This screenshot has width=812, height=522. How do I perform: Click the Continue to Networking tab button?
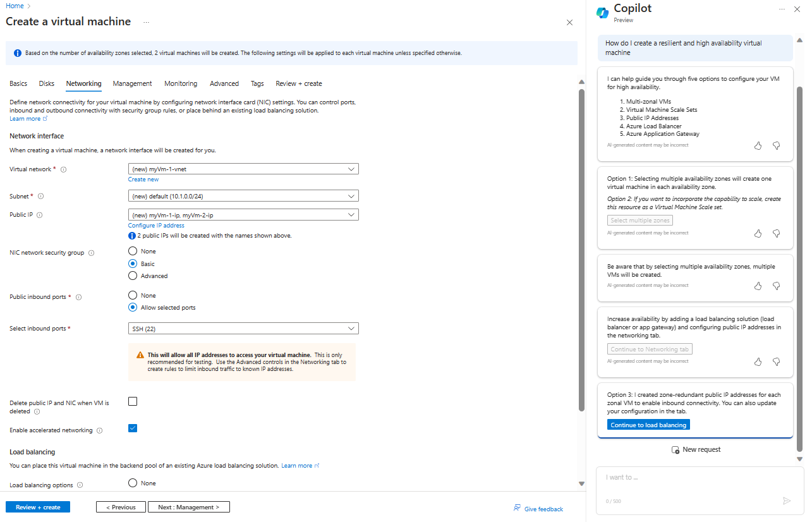650,349
